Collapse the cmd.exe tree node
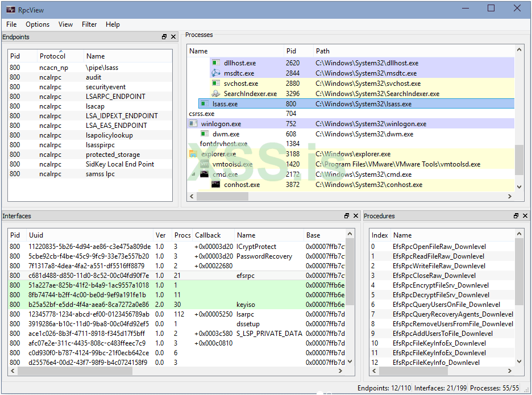Image resolution: width=532 pixels, height=395 pixels. tap(193, 174)
